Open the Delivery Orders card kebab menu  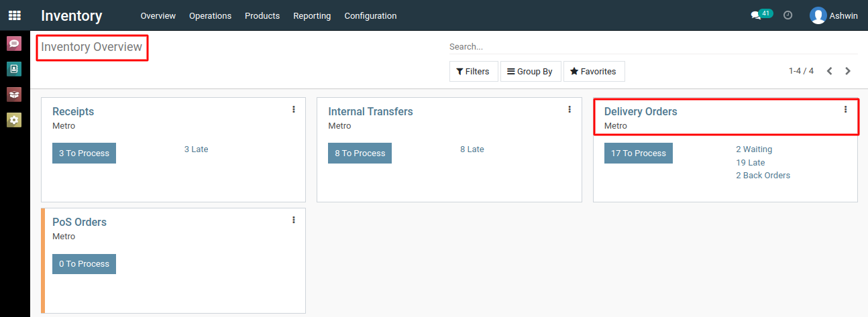point(845,109)
